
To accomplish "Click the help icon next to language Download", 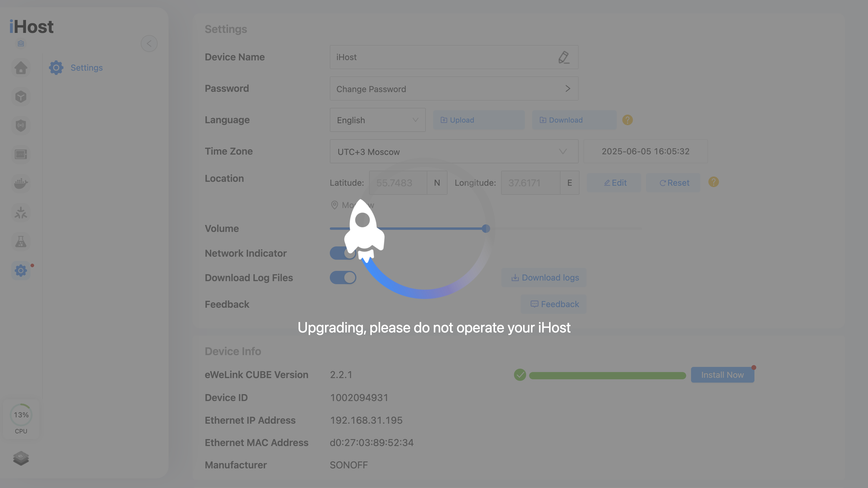I will (x=627, y=120).
